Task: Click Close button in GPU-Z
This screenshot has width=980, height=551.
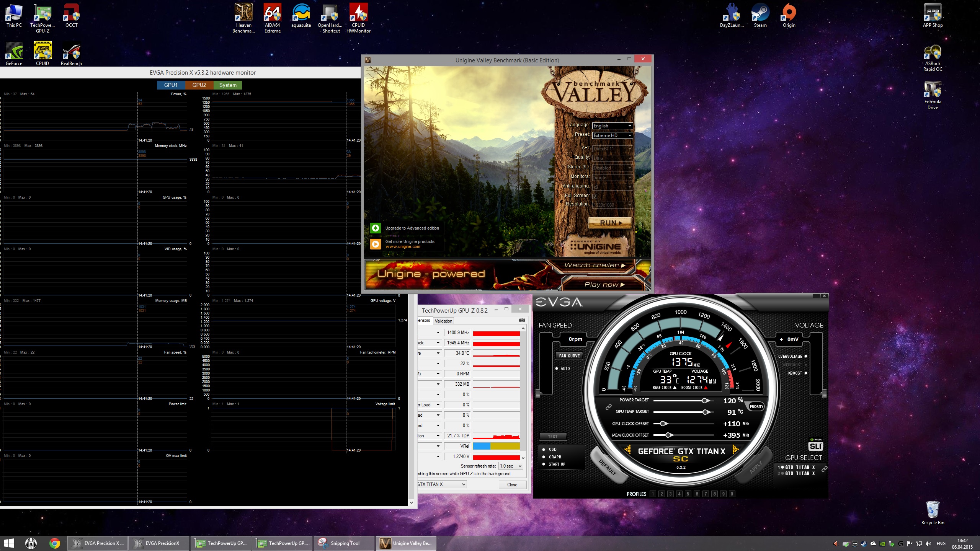Action: tap(512, 485)
